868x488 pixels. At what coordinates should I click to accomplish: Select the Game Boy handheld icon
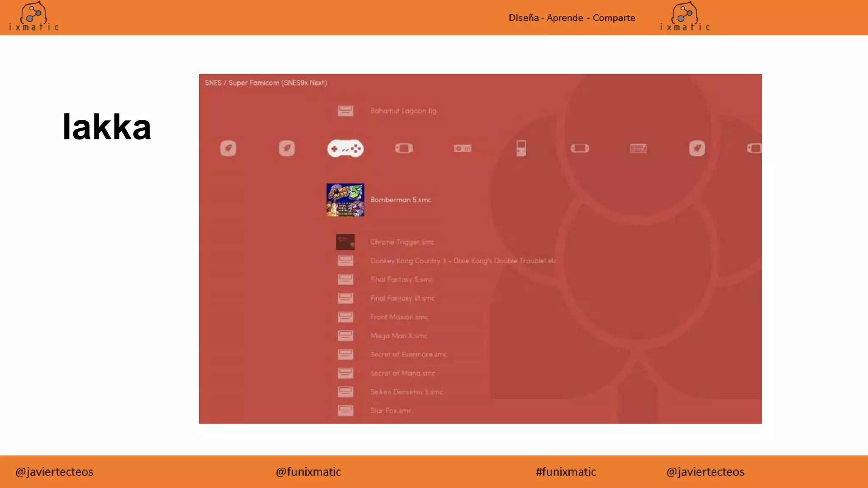521,148
